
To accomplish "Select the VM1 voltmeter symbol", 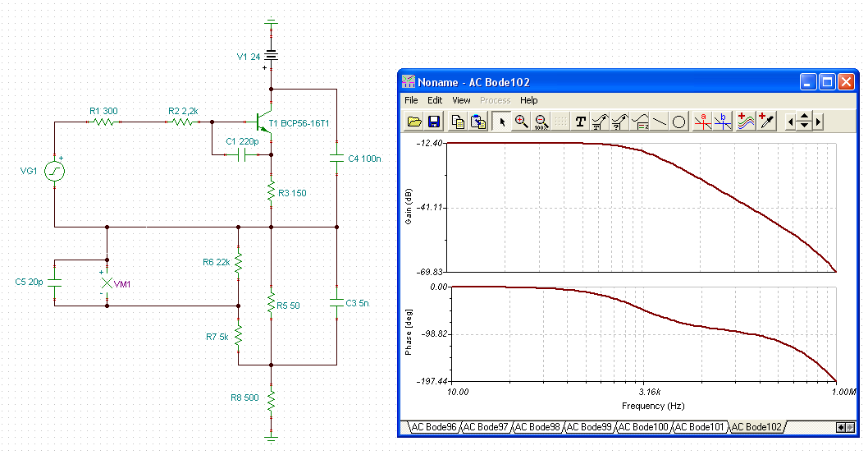I will 107,283.
